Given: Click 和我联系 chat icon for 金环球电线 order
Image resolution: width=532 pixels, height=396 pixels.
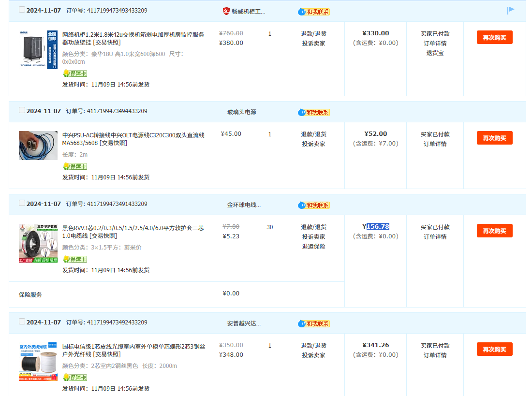Looking at the screenshot, I should tap(314, 205).
